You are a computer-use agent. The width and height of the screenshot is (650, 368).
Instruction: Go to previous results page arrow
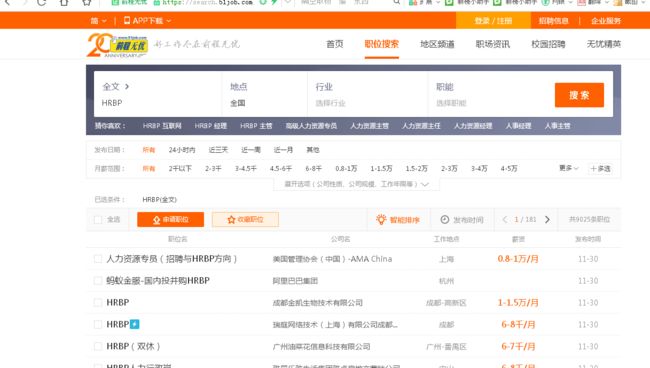(504, 220)
